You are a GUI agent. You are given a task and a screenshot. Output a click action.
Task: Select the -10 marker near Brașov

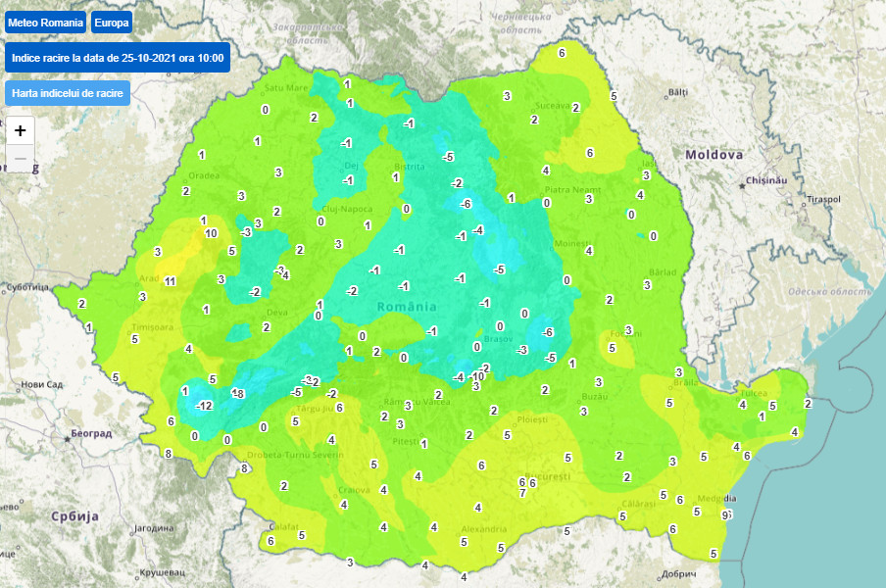(478, 376)
